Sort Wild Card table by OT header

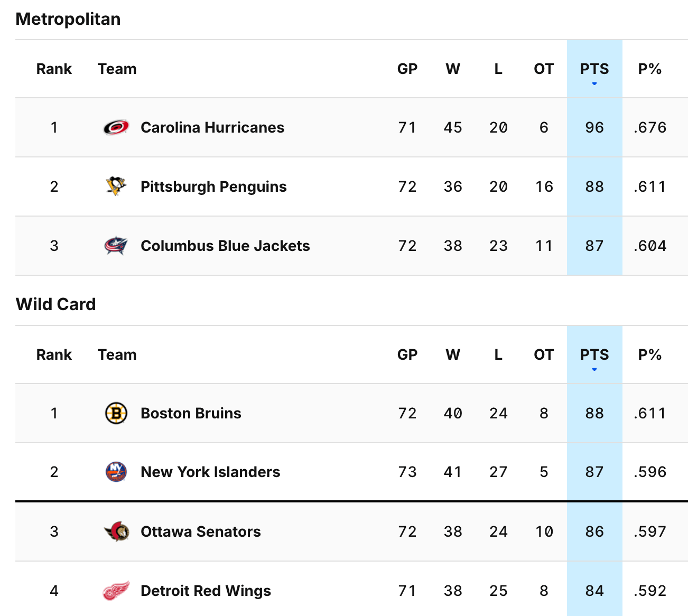(544, 355)
